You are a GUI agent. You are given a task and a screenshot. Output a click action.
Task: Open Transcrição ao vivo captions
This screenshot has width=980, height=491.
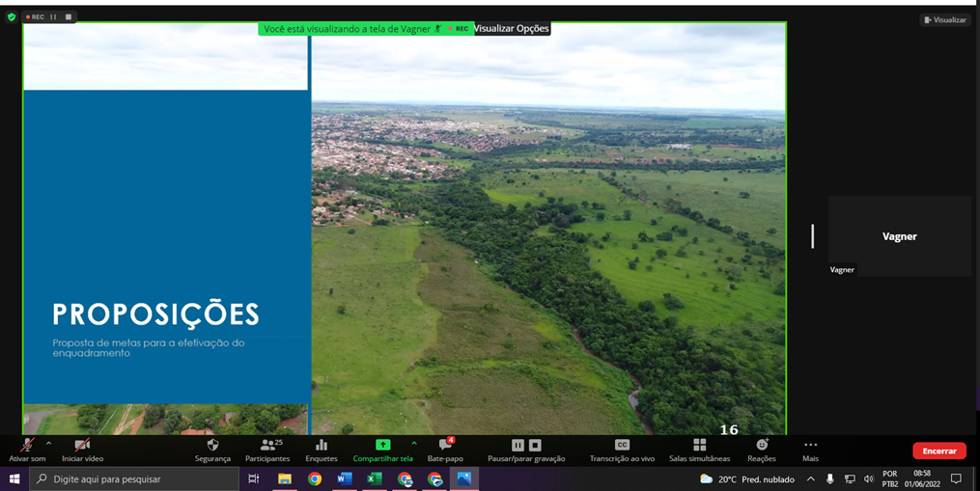coord(622,450)
